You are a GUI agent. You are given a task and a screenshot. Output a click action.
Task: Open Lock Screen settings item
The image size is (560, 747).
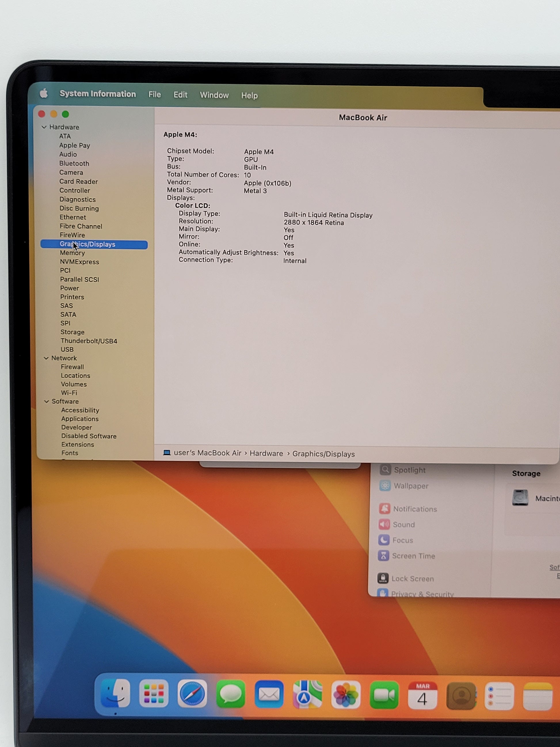(x=412, y=579)
